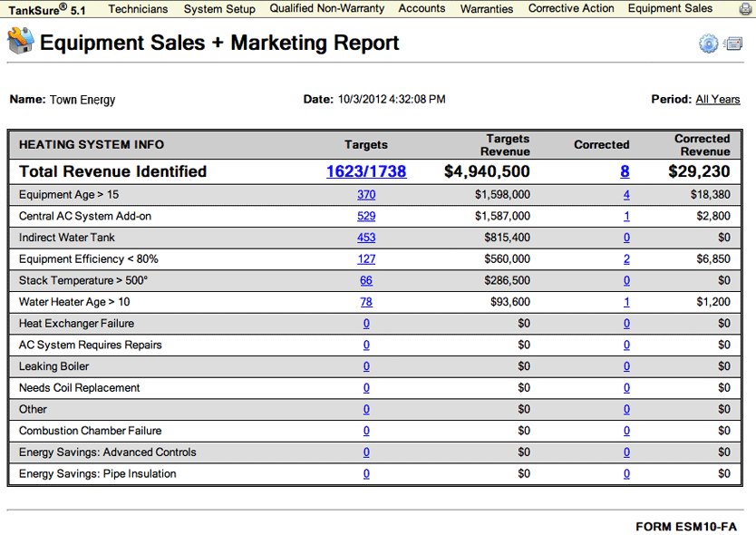Open the Warranties menu
The width and height of the screenshot is (756, 535).
[x=487, y=9]
